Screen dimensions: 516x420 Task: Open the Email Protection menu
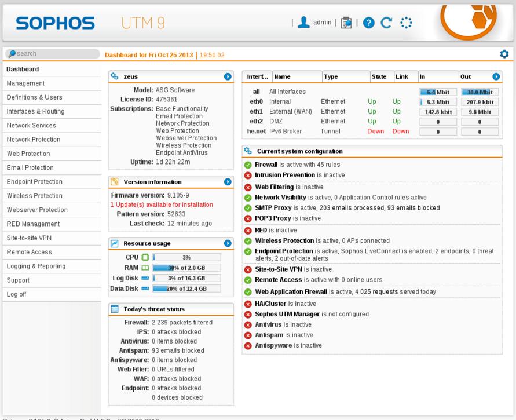30,168
